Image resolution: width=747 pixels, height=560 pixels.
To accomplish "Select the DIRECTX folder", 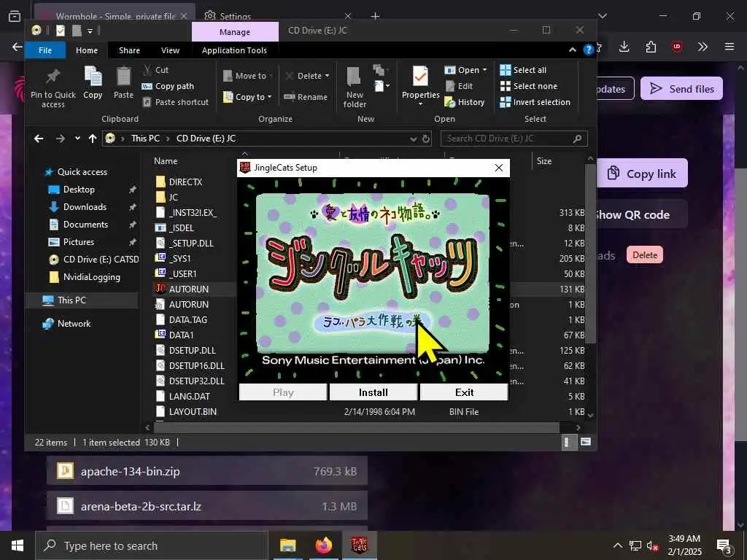I will click(x=185, y=182).
